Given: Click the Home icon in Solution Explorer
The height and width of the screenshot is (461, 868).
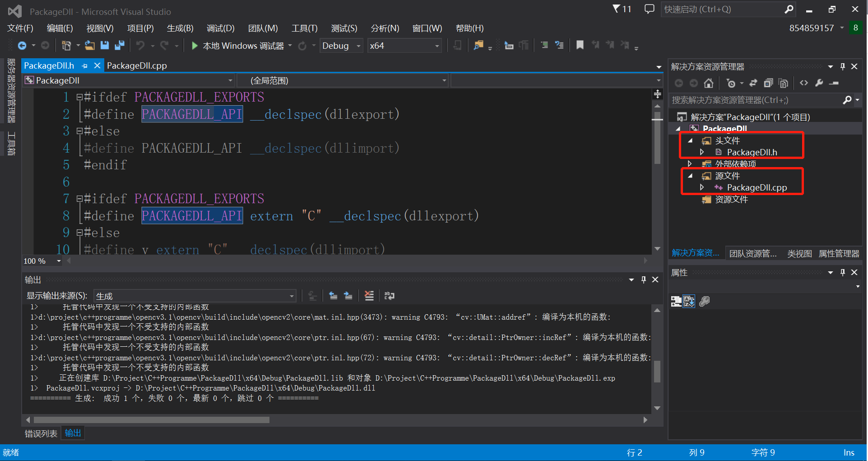Looking at the screenshot, I should pyautogui.click(x=708, y=83).
